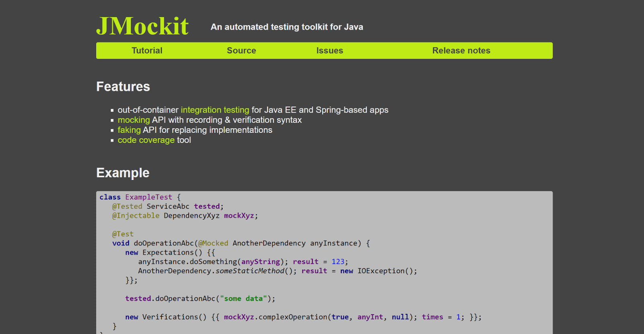Image resolution: width=644 pixels, height=334 pixels.
Task: Click the @Mocked annotation in the method signature
Action: [213, 243]
